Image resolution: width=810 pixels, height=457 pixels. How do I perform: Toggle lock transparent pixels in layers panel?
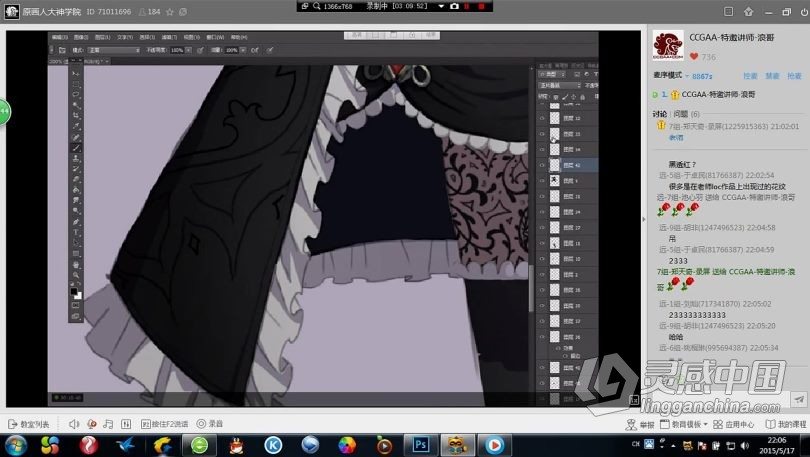pyautogui.click(x=556, y=97)
